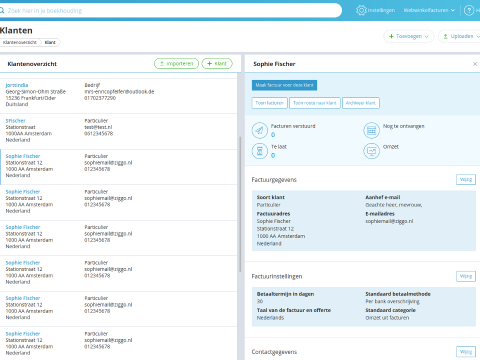Click the Importeren button

coord(176,63)
